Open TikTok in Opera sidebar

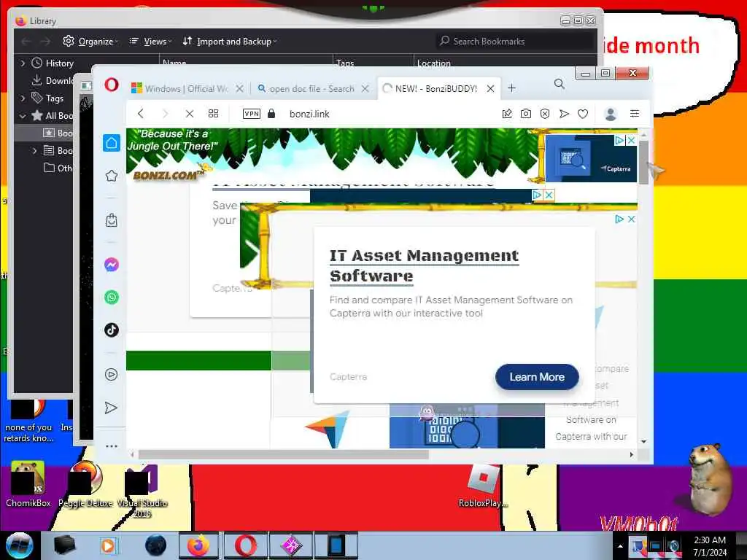pos(112,330)
